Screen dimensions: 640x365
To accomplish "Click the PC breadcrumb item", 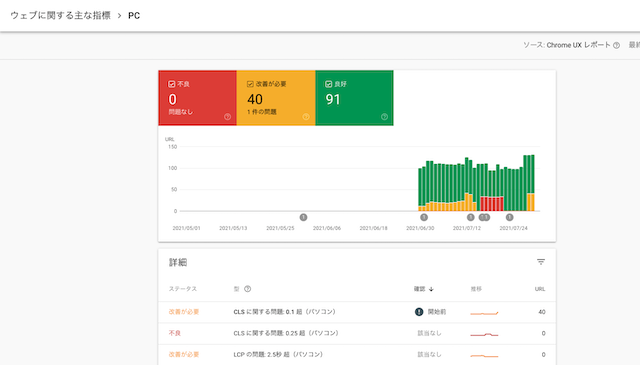I will click(x=134, y=16).
